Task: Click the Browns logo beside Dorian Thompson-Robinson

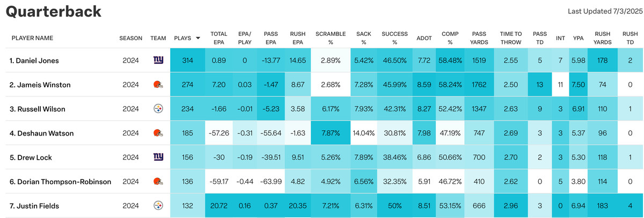Action: [x=158, y=181]
